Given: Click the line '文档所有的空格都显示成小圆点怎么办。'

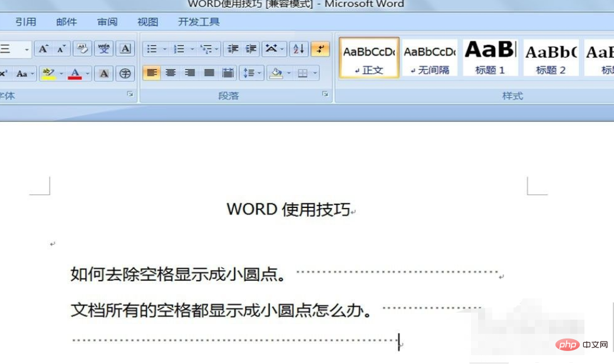Looking at the screenshot, I should tap(221, 310).
